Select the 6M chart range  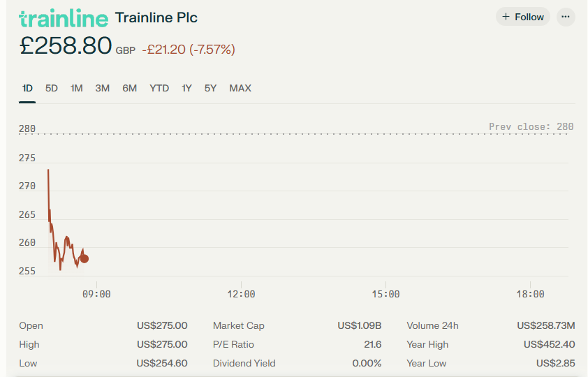(129, 89)
